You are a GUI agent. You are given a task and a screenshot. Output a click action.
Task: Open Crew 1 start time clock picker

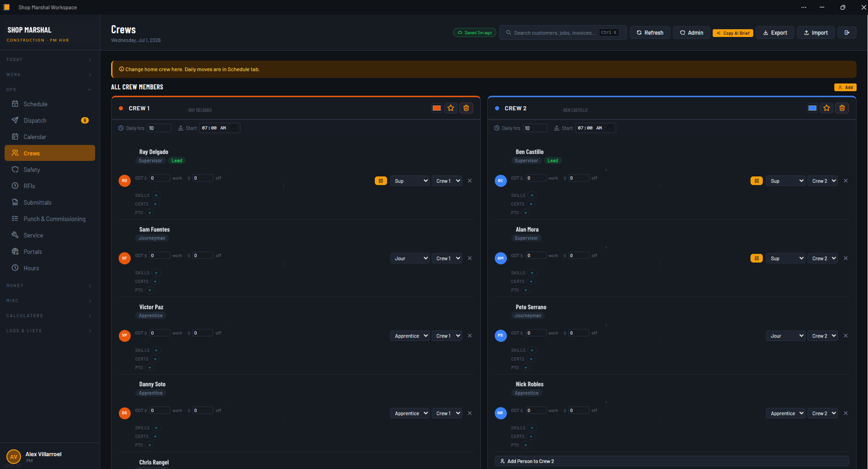[x=234, y=128]
